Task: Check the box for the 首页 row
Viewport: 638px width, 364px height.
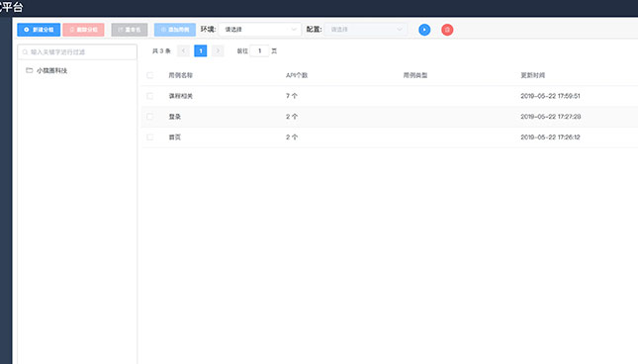Action: [149, 137]
